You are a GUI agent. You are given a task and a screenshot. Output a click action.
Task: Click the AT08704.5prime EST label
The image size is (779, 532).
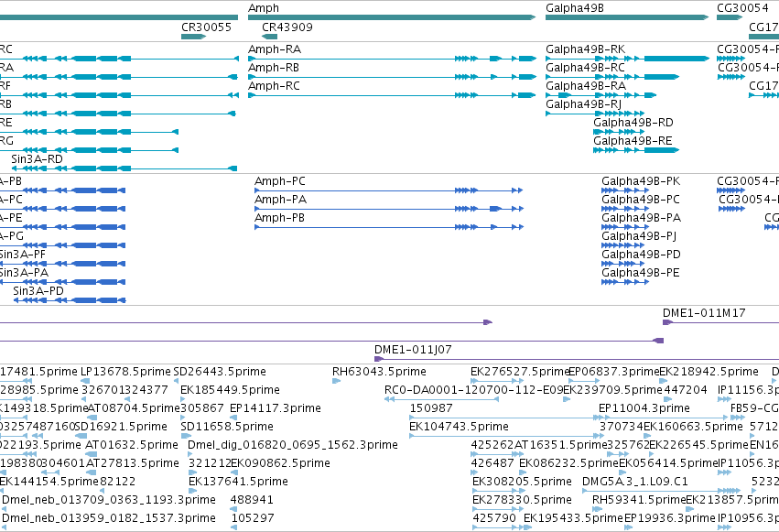tap(134, 408)
